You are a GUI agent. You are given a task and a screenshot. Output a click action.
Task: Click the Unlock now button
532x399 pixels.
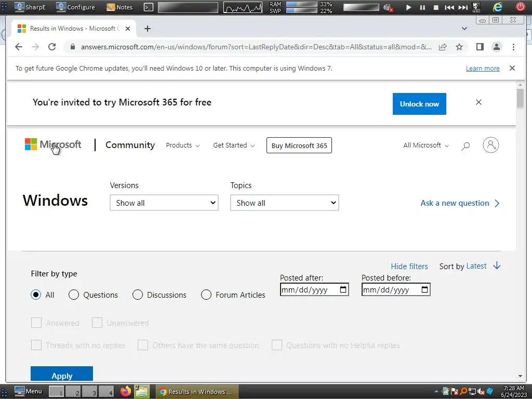click(x=419, y=104)
